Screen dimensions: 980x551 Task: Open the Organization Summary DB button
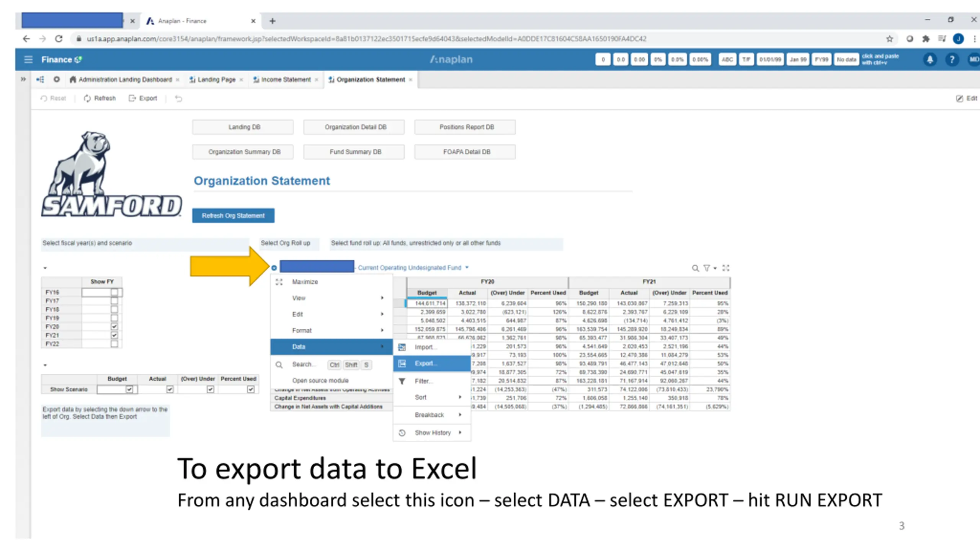pos(243,152)
